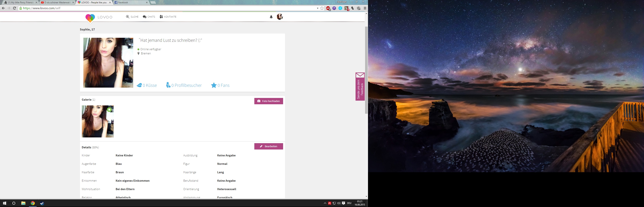
Task: Open the 0 Küsse kisses link
Action: (x=147, y=85)
